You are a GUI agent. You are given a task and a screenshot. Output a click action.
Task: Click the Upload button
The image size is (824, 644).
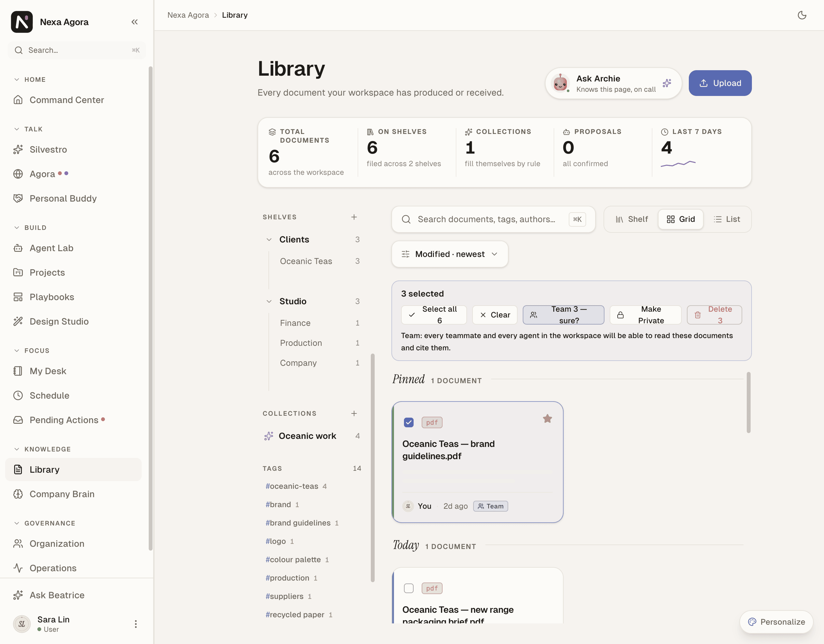720,83
